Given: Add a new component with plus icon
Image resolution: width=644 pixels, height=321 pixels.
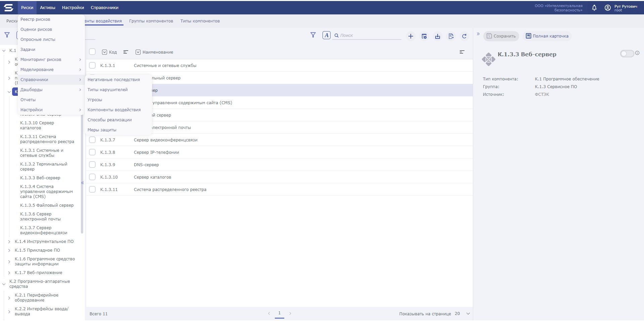Looking at the screenshot, I should (x=411, y=36).
